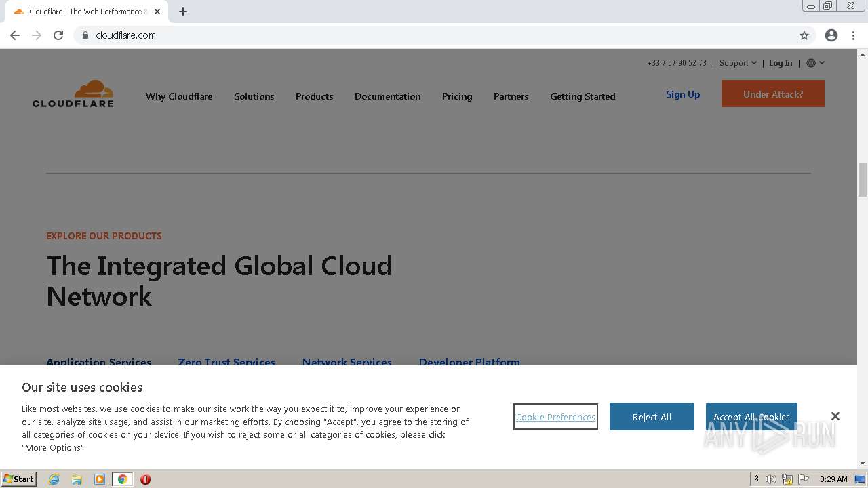The image size is (868, 488).
Task: Click Accept All Cookies
Action: point(751,417)
